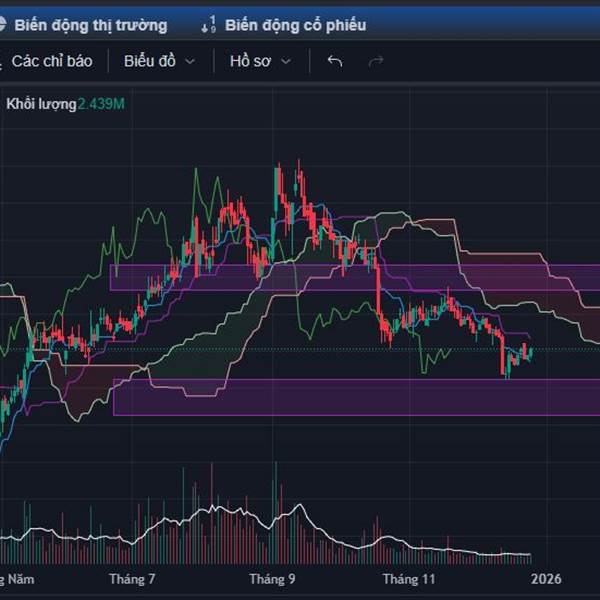Click the sort arrows icon beside Biến động cổ phiếu
The height and width of the screenshot is (600, 600).
(x=208, y=25)
